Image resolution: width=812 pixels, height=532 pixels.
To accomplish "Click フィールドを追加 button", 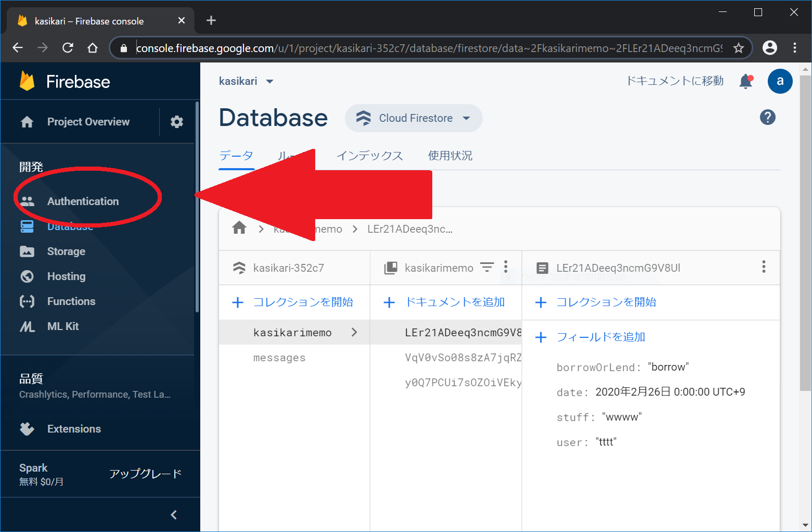I will tap(590, 337).
